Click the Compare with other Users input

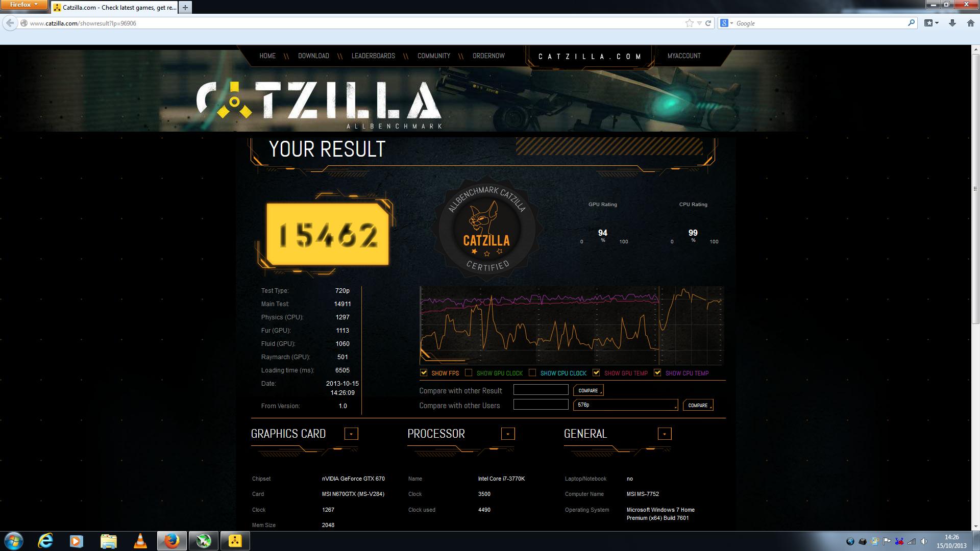[541, 405]
